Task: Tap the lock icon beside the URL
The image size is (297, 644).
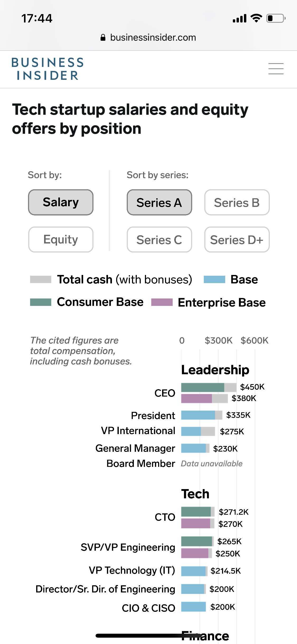Action: [x=103, y=38]
